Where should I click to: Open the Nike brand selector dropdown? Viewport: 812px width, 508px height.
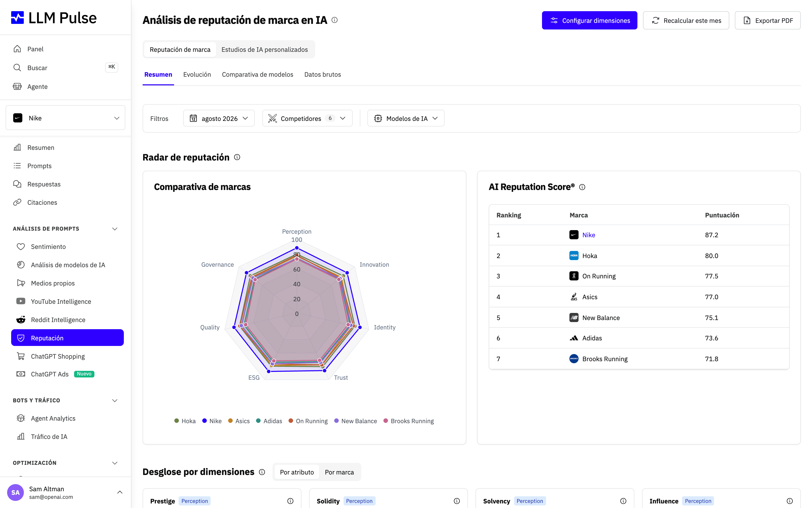(65, 118)
